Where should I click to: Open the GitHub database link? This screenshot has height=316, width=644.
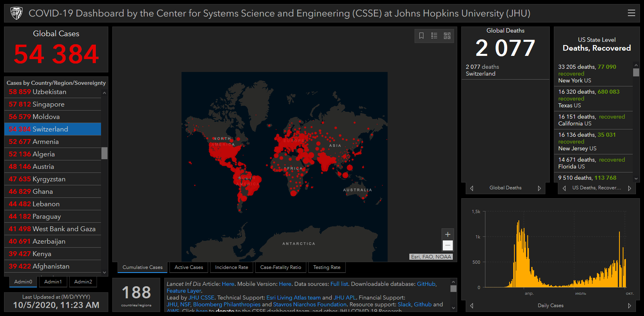coord(426,284)
